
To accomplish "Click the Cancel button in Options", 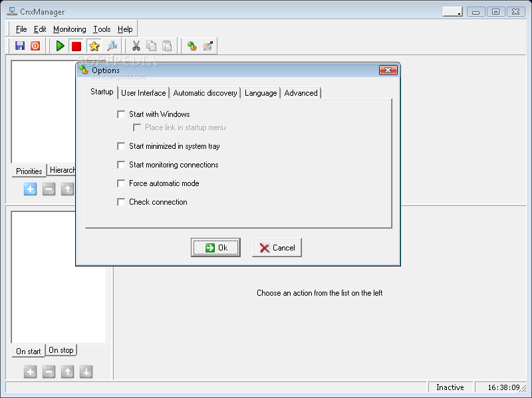I will [x=277, y=247].
